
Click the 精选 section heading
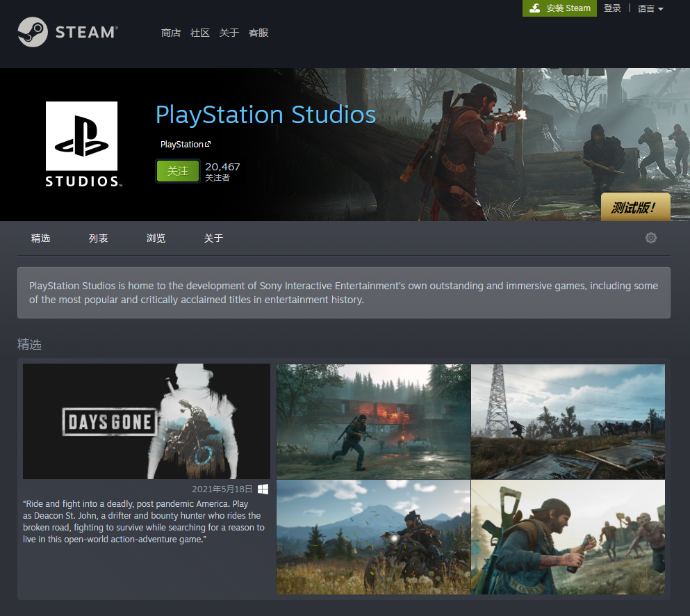[x=29, y=344]
